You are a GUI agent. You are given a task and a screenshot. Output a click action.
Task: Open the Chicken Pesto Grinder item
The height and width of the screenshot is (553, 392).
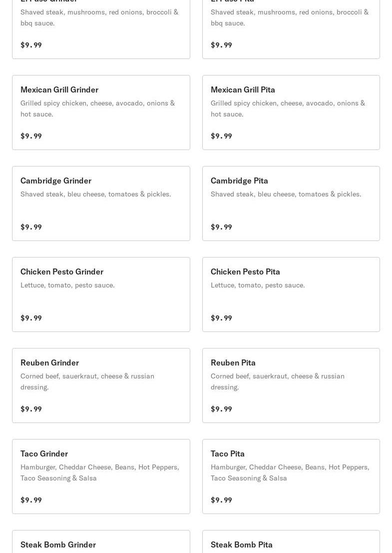(101, 294)
